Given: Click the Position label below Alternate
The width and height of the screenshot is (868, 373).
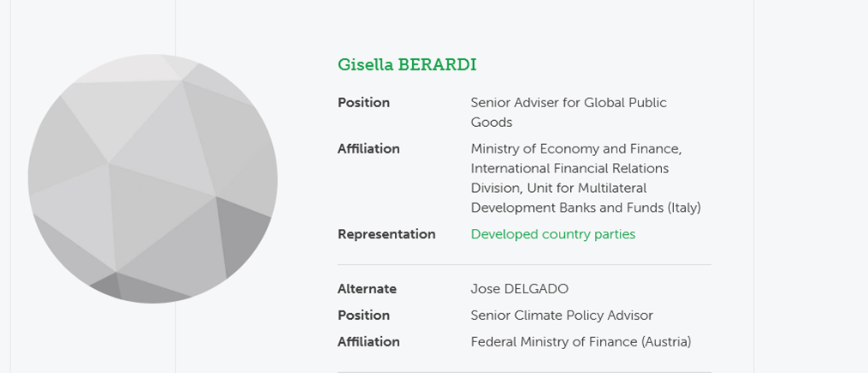Looking at the screenshot, I should [364, 316].
